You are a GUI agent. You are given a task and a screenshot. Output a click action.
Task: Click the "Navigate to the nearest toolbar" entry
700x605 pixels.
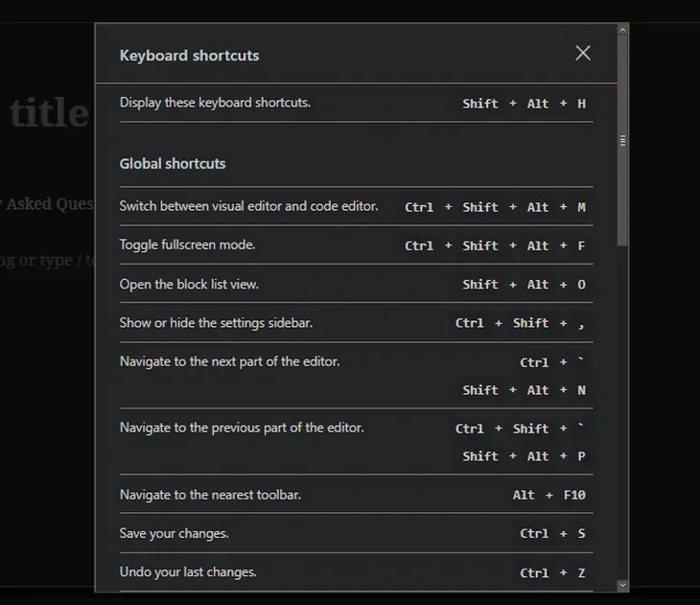tap(210, 495)
